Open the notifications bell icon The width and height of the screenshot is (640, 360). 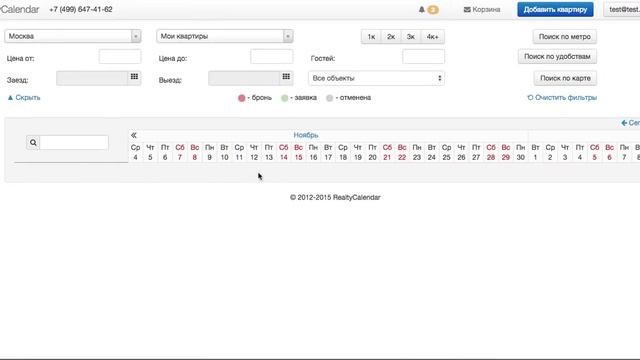(x=422, y=9)
